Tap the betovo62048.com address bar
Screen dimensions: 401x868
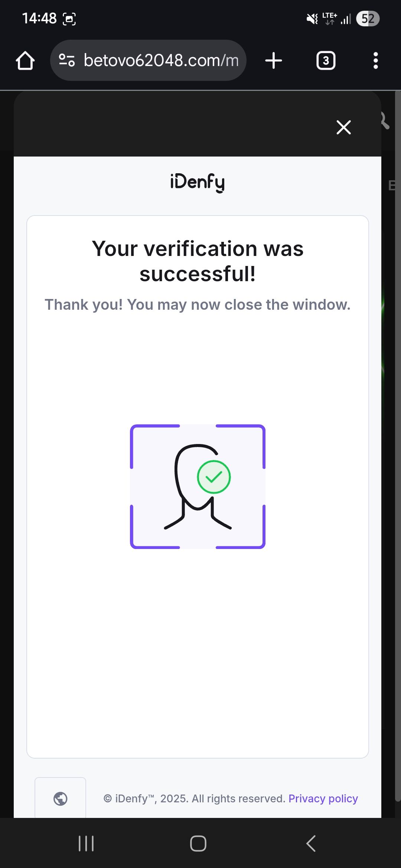[x=148, y=60]
